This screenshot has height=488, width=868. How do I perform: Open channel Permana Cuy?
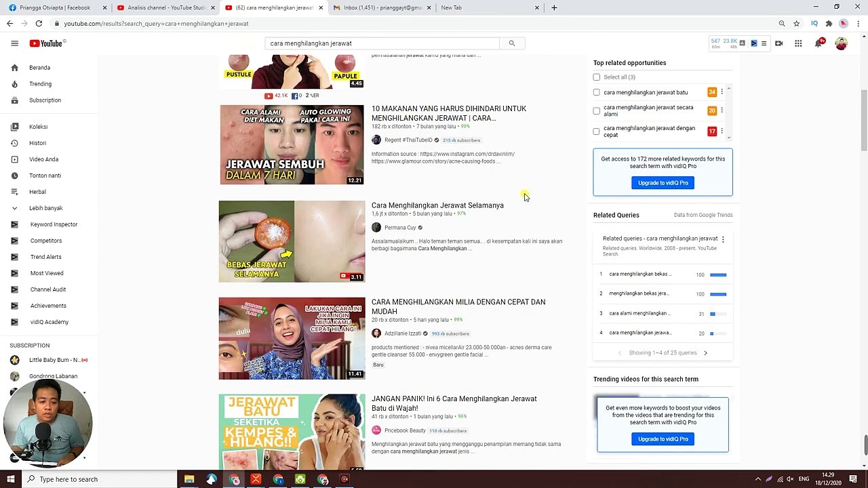pos(400,228)
